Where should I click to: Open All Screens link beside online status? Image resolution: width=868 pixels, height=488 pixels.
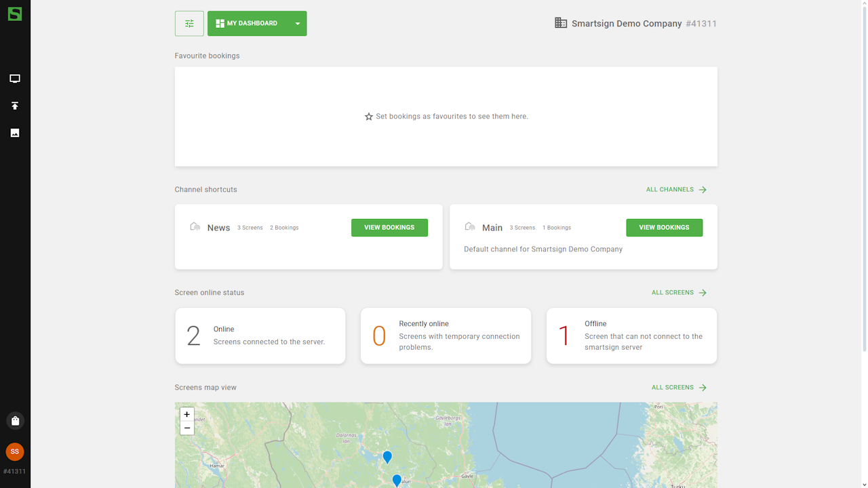coord(679,293)
